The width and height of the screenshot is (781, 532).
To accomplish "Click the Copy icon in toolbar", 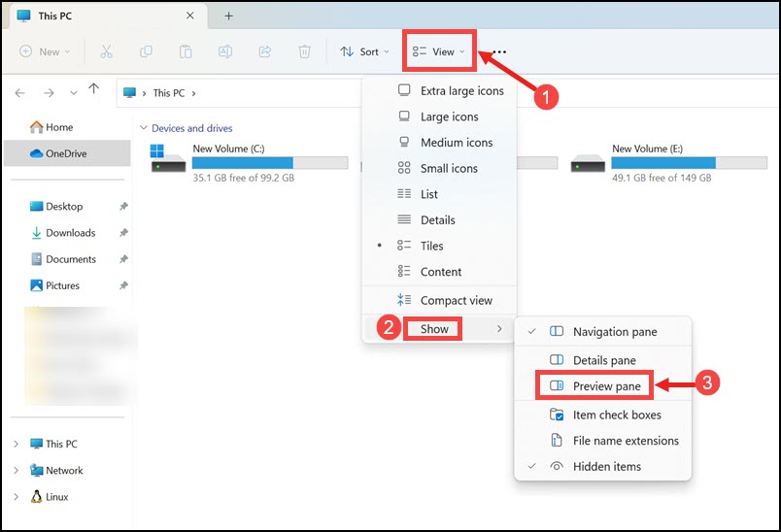I will click(146, 51).
